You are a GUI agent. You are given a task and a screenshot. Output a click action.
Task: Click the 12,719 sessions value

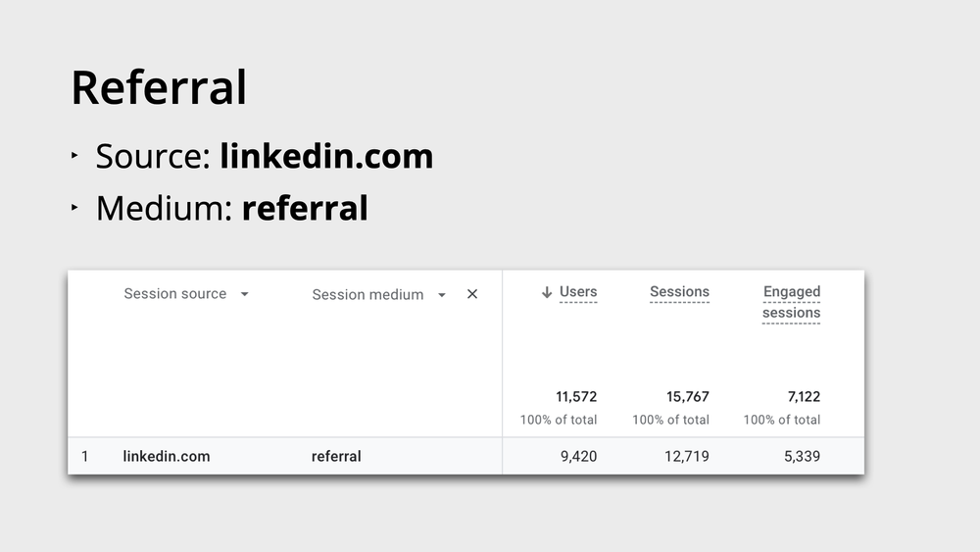coord(687,456)
